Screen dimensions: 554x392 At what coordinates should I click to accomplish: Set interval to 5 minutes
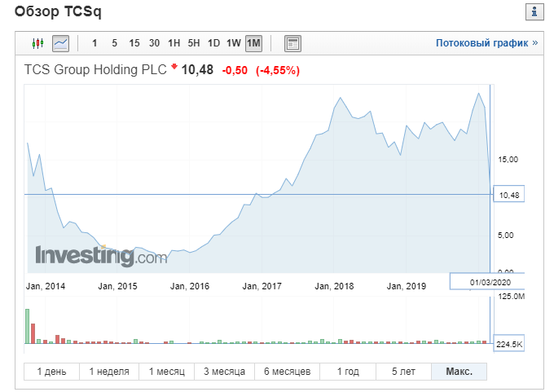click(x=114, y=43)
